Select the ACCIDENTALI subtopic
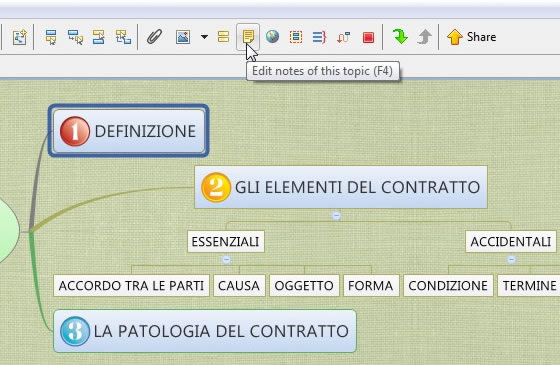560x365 pixels. click(511, 242)
